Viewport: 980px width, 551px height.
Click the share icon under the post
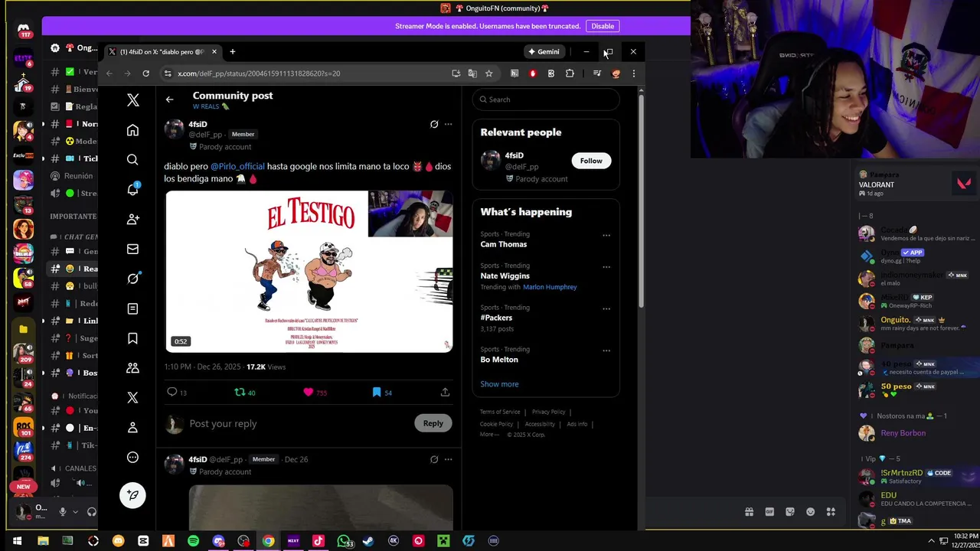coord(445,392)
